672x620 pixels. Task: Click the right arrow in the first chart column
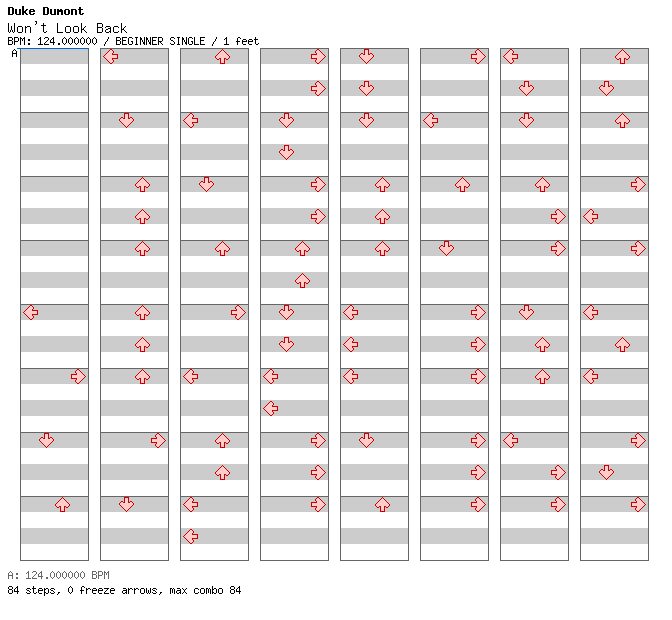tap(78, 377)
